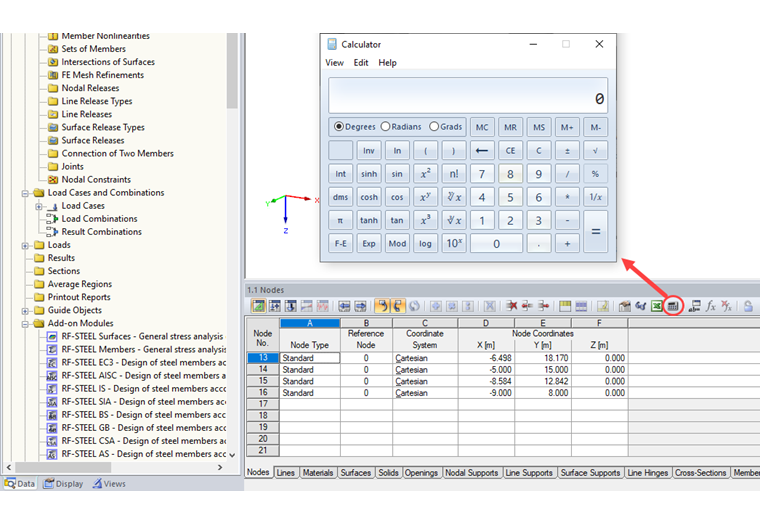Click the cosh button in Calculator
Viewport: 760px width, 524px height.
(x=369, y=197)
